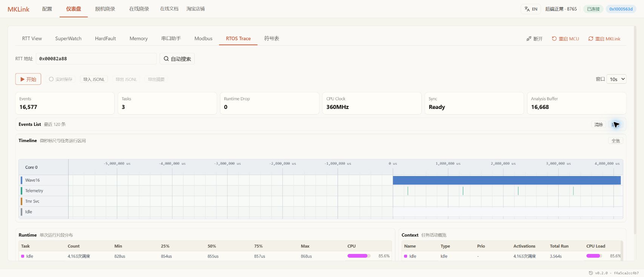Click the Events value 16,577
This screenshot has width=644, height=277.
pos(28,107)
